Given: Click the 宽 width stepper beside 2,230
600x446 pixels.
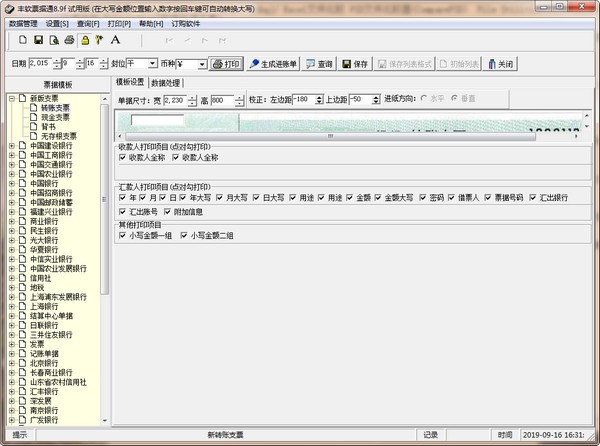Looking at the screenshot, I should (x=192, y=101).
